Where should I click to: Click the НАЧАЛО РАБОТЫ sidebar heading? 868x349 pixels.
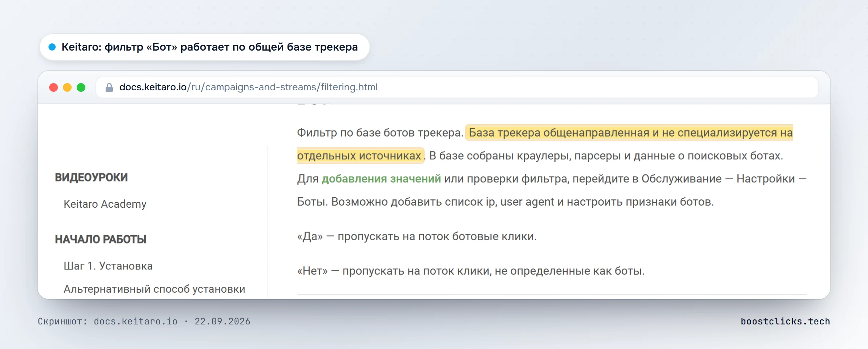click(x=101, y=239)
